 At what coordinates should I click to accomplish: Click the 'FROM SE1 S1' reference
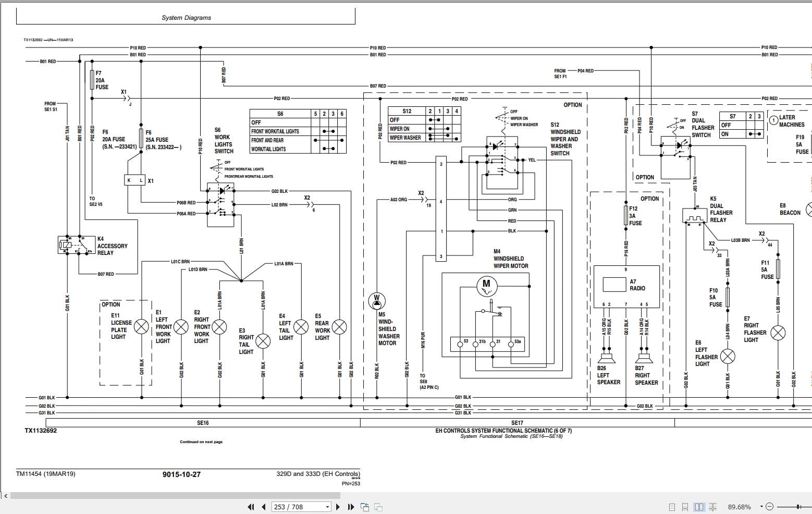(51, 106)
